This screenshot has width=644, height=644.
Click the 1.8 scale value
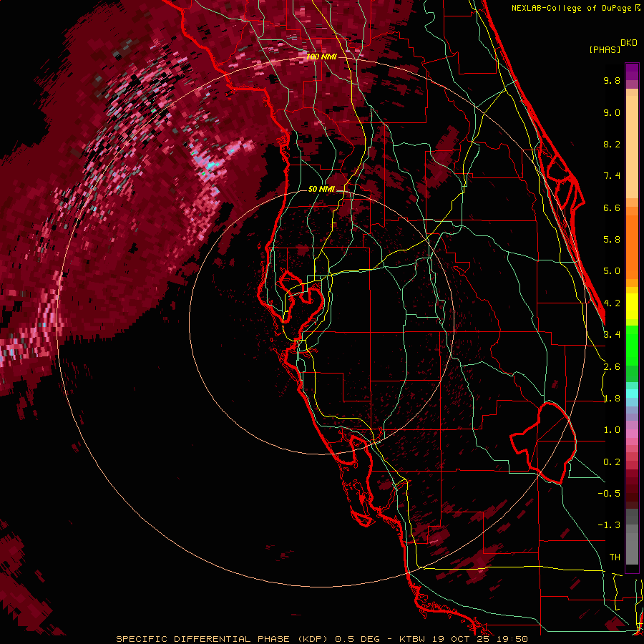tap(612, 399)
